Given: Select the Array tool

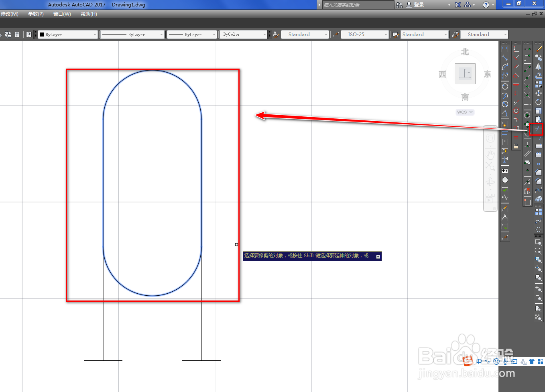Looking at the screenshot, I should pos(539,84).
